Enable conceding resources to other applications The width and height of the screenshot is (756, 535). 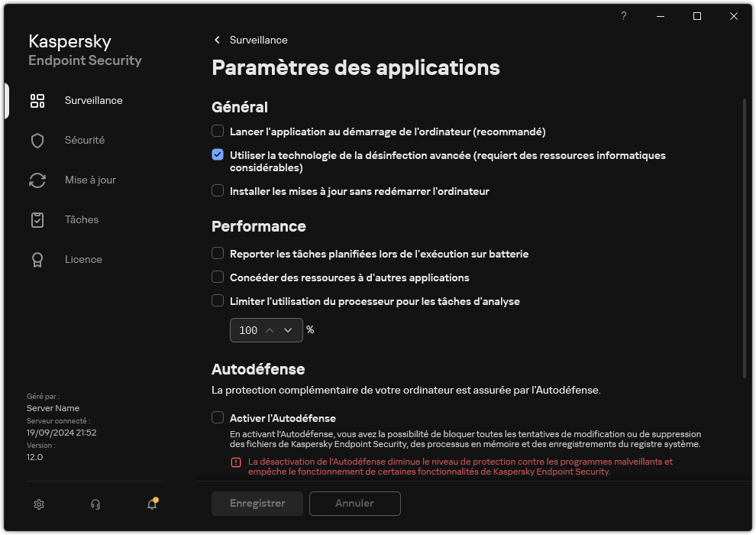218,277
